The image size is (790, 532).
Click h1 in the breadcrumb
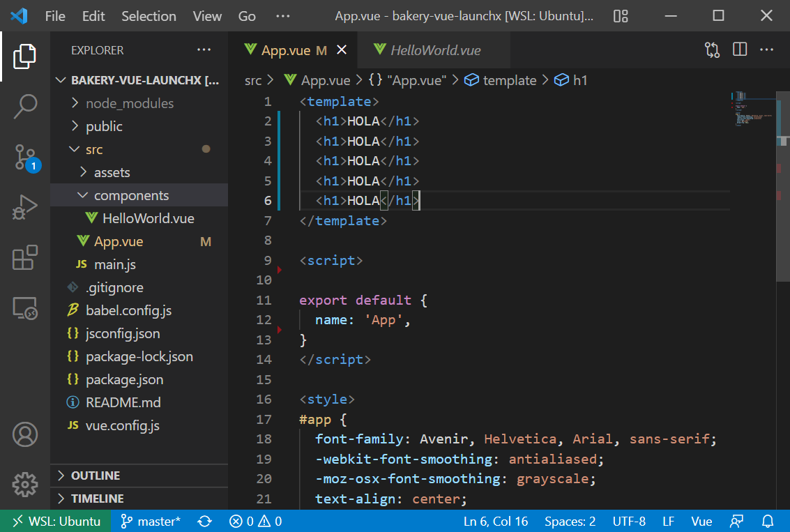pos(571,80)
